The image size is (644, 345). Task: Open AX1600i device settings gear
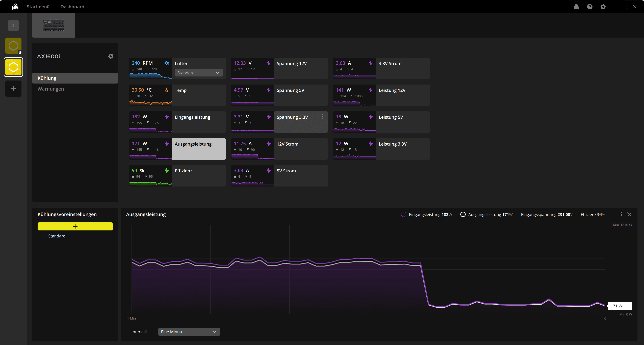pos(111,56)
